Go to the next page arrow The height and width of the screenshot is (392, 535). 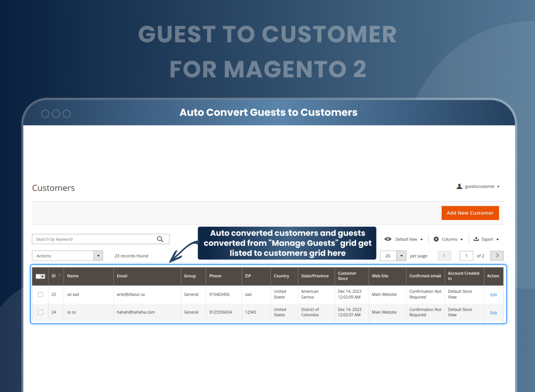coord(497,256)
